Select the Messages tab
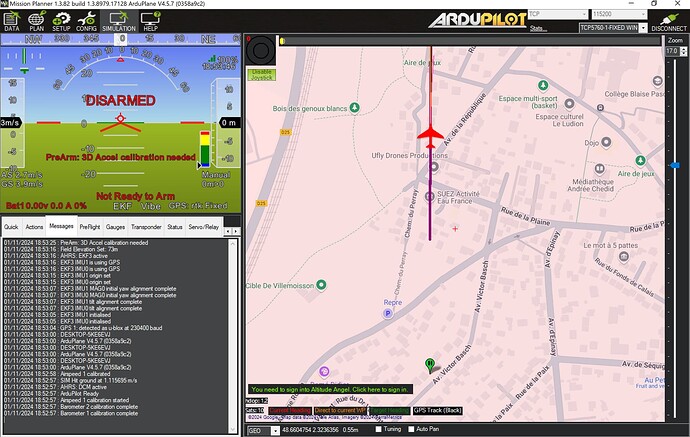 tap(61, 226)
